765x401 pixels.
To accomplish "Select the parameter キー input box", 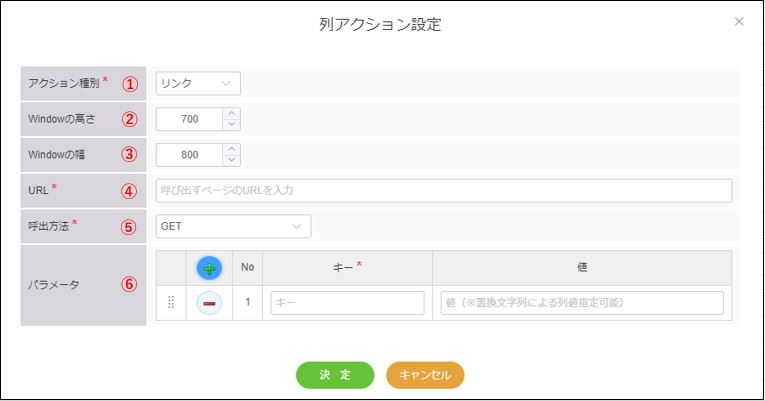I will (347, 303).
